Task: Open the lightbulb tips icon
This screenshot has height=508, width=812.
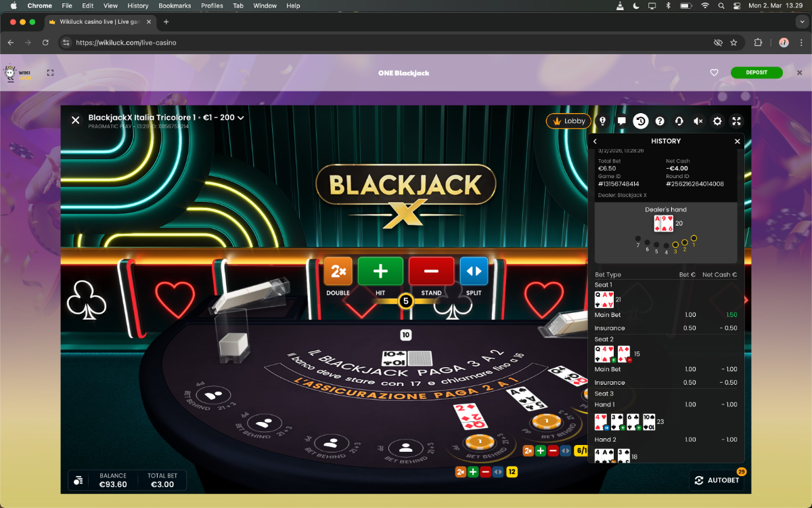Action: click(602, 121)
